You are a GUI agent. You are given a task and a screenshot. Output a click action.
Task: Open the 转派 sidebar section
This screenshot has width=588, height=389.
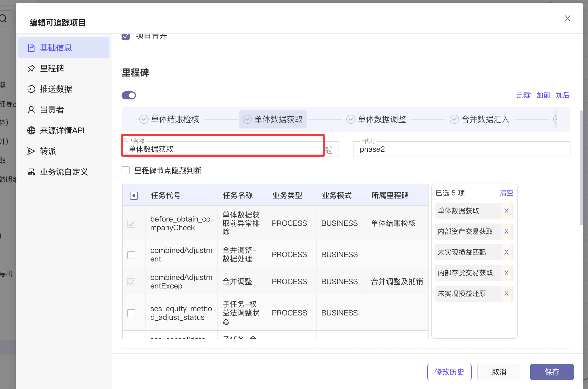[x=64, y=151]
